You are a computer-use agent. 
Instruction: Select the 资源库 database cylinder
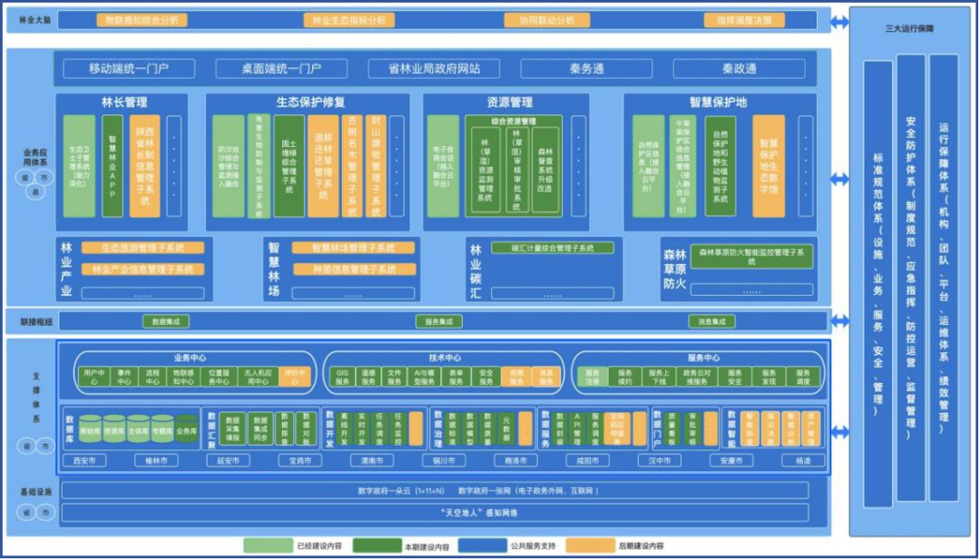click(x=114, y=430)
